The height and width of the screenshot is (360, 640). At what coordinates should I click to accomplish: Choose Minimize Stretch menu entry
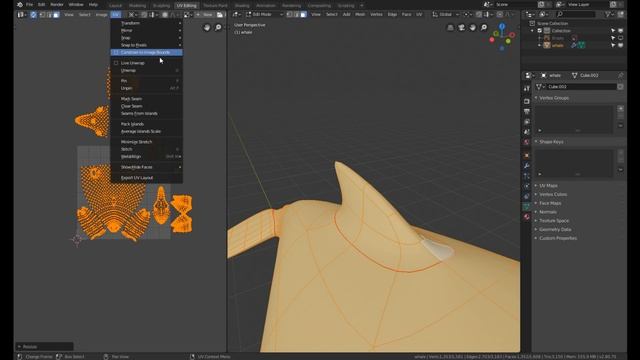tap(147, 142)
